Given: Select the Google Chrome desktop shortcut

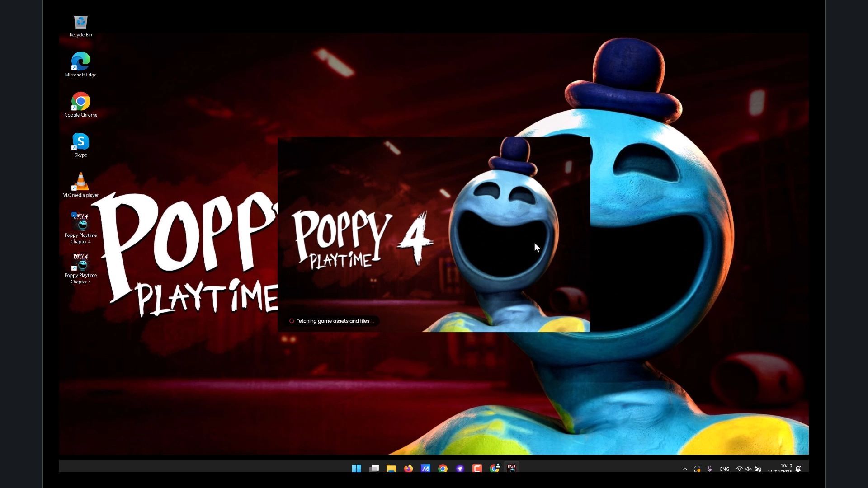Looking at the screenshot, I should pos(80,105).
